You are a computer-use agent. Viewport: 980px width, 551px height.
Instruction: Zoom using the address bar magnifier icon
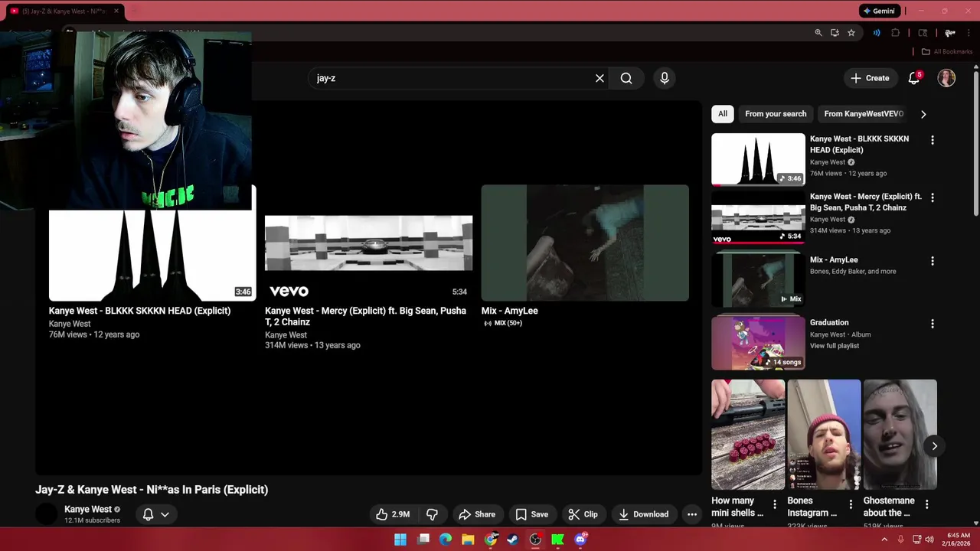click(818, 33)
